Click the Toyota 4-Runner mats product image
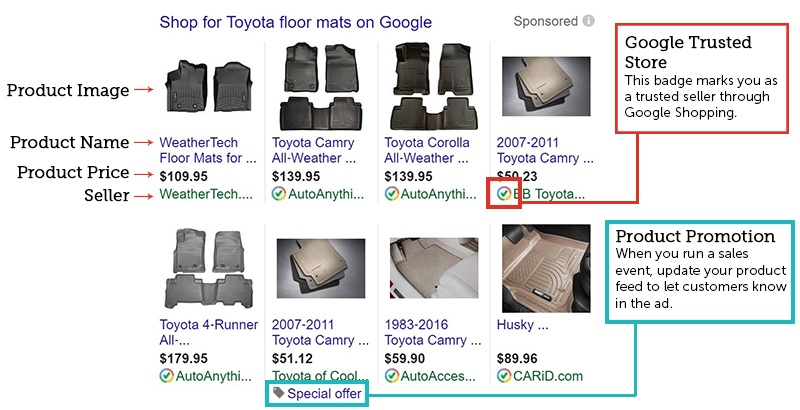The height and width of the screenshot is (410, 800). coord(206,268)
